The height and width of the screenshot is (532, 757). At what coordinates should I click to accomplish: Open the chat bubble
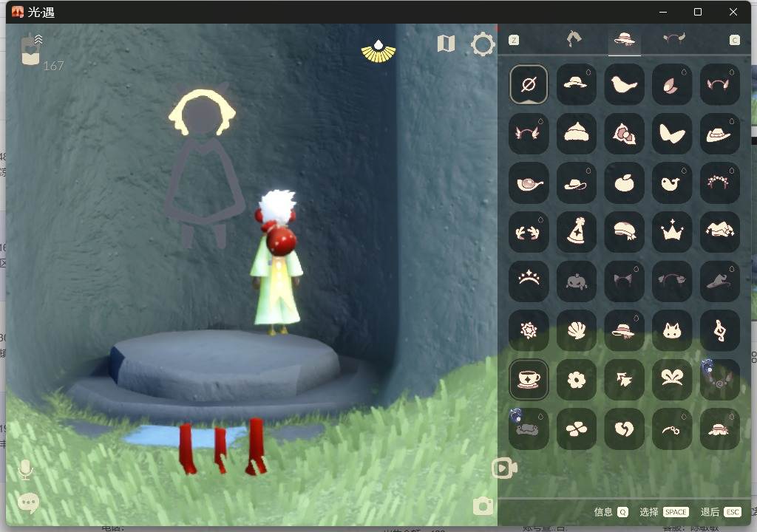coord(29,503)
